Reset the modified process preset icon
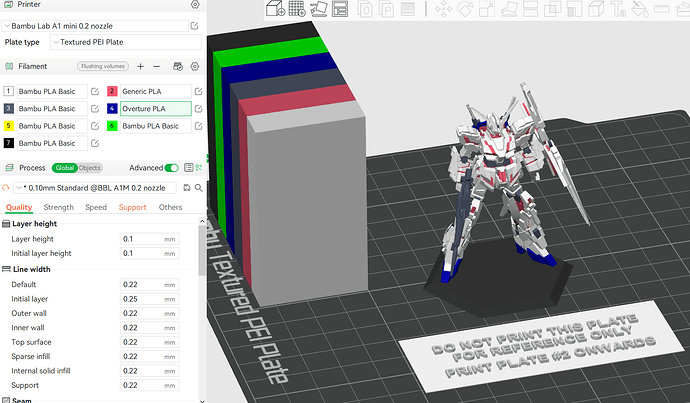The height and width of the screenshot is (403, 690). [x=6, y=188]
